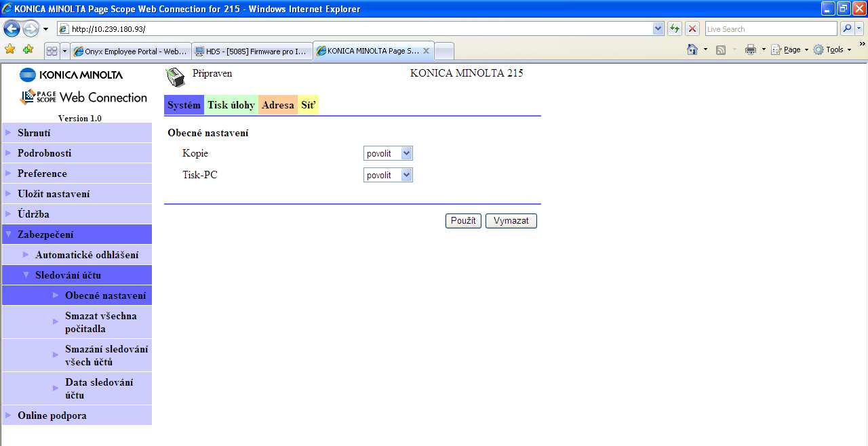
Task: Open the Síť tab
Action: pyautogui.click(x=309, y=105)
